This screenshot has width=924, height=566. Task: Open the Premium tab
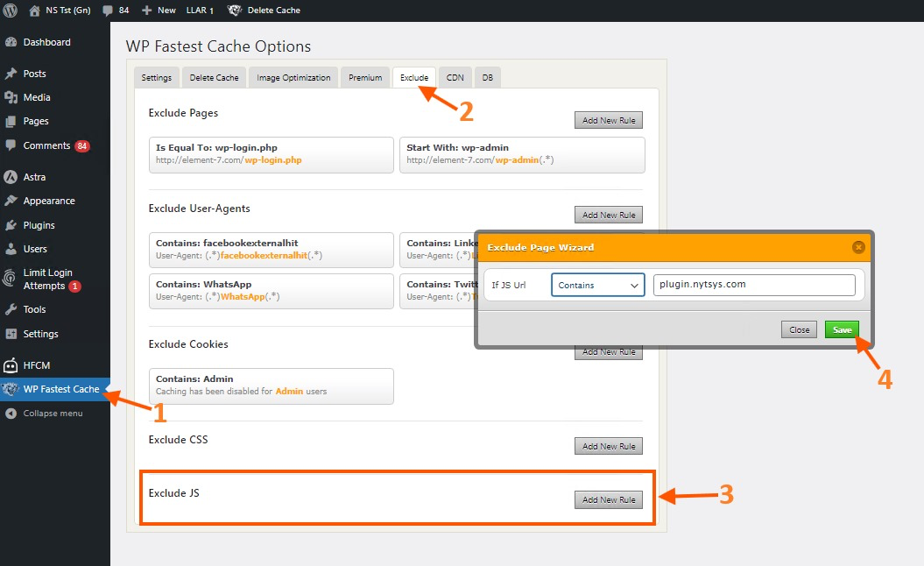tap(365, 78)
